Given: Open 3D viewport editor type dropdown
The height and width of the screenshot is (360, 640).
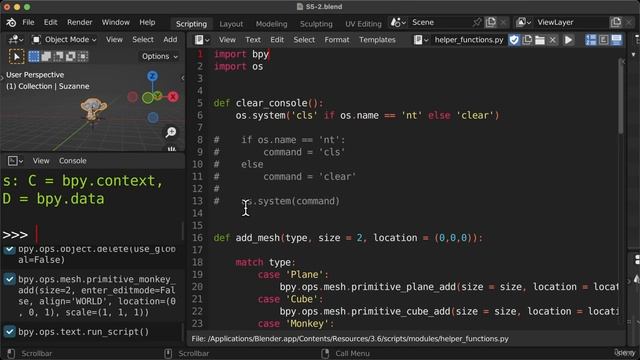Looking at the screenshot, I should [x=16, y=40].
